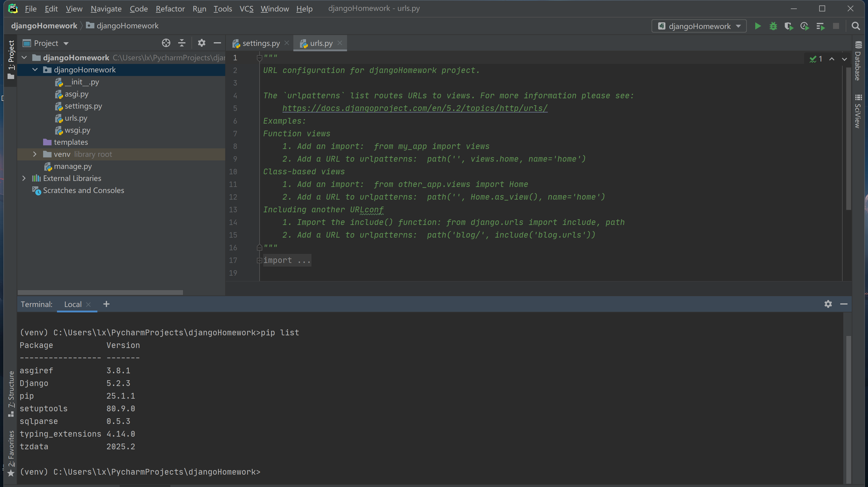
Task: Hide the Project panel with minus icon
Action: click(x=217, y=43)
